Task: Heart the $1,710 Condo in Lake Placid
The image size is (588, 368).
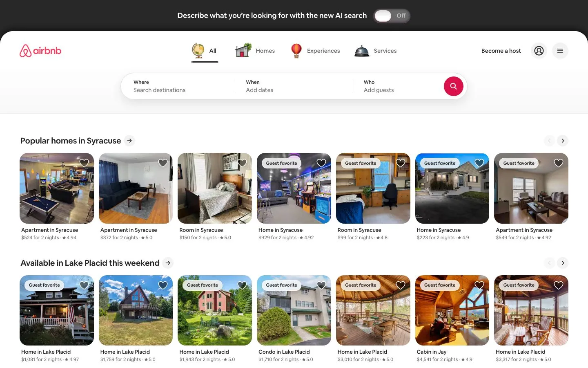Action: 321,285
